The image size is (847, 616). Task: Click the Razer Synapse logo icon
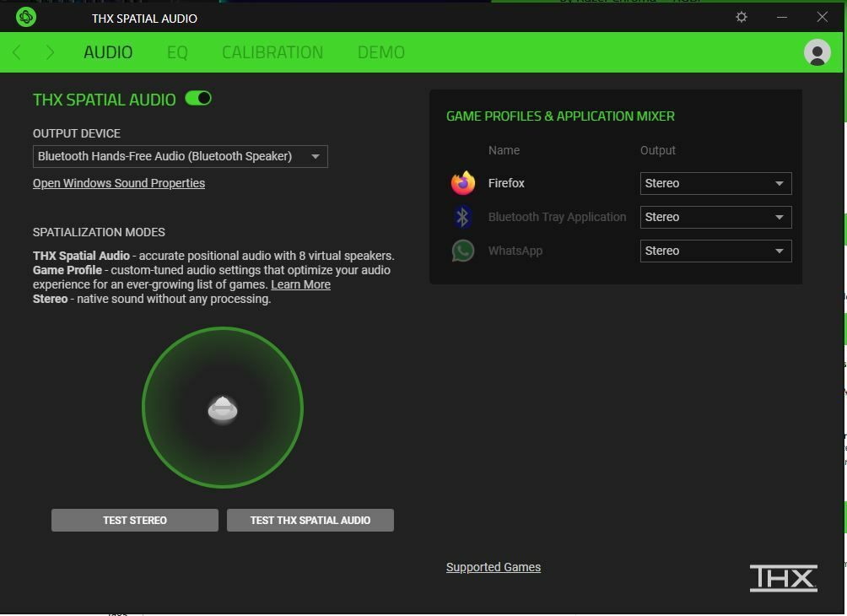26,17
